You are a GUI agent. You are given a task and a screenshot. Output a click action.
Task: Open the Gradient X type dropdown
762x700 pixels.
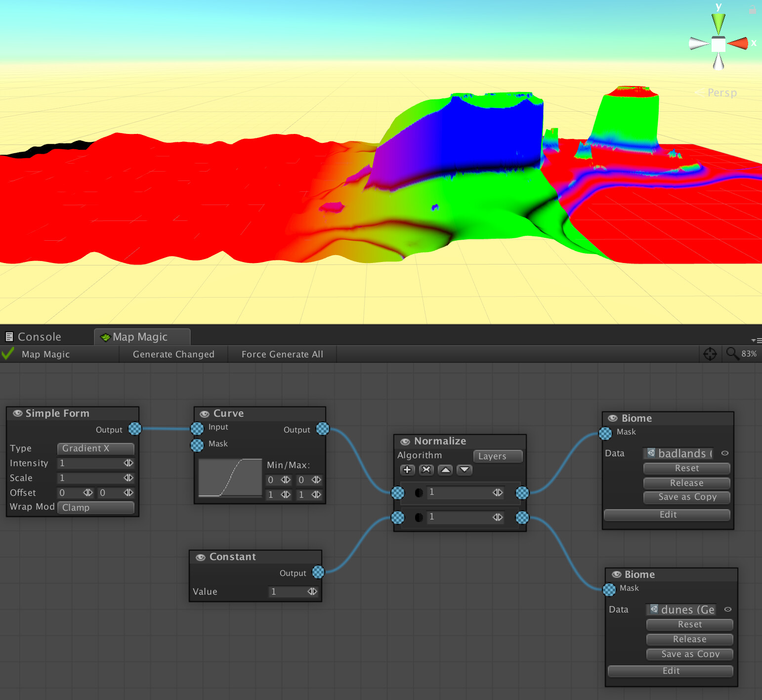(x=95, y=448)
